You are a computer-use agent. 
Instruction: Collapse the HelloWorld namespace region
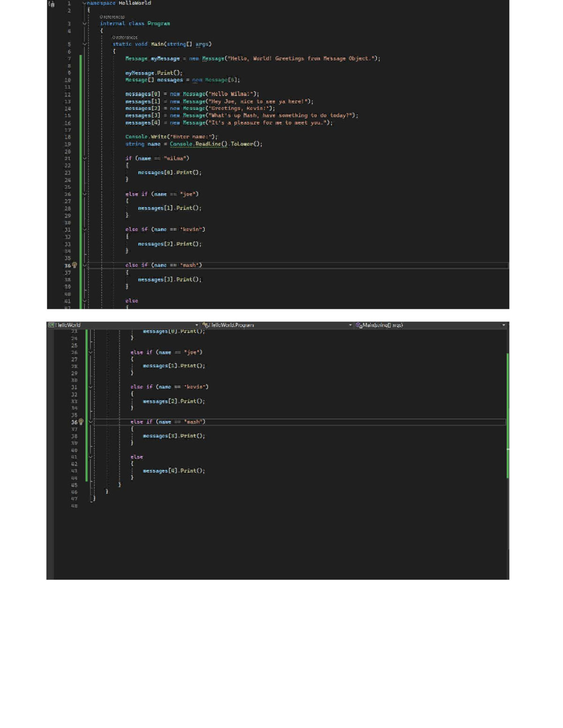pos(84,3)
